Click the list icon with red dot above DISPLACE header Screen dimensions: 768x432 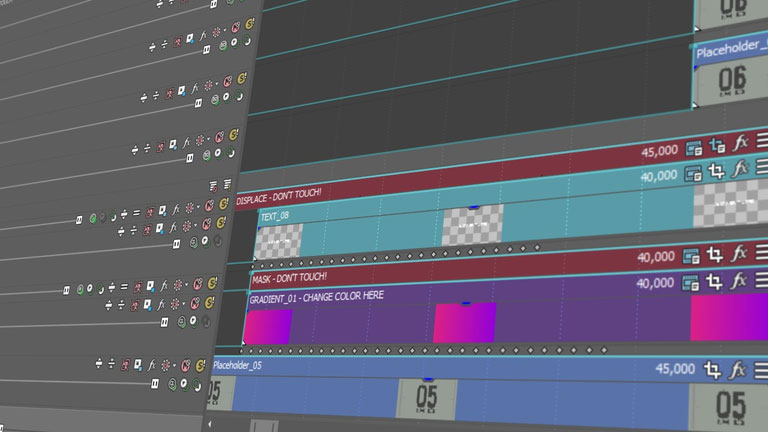click(x=213, y=186)
